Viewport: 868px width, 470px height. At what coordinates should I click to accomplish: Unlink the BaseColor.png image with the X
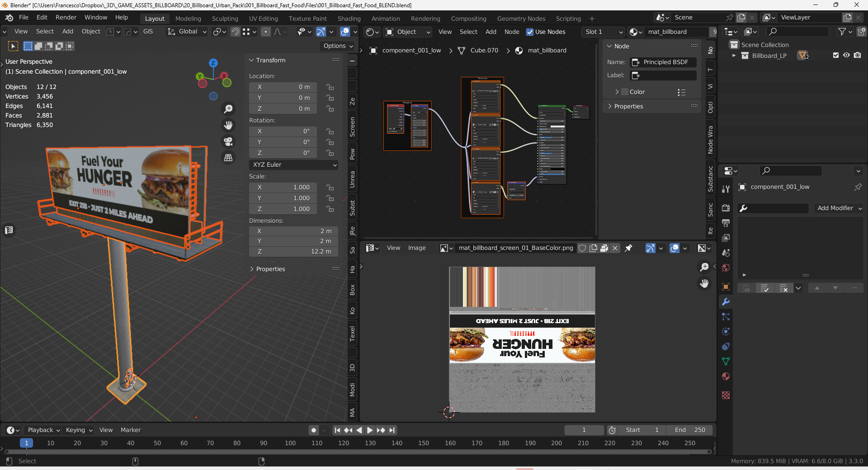615,248
